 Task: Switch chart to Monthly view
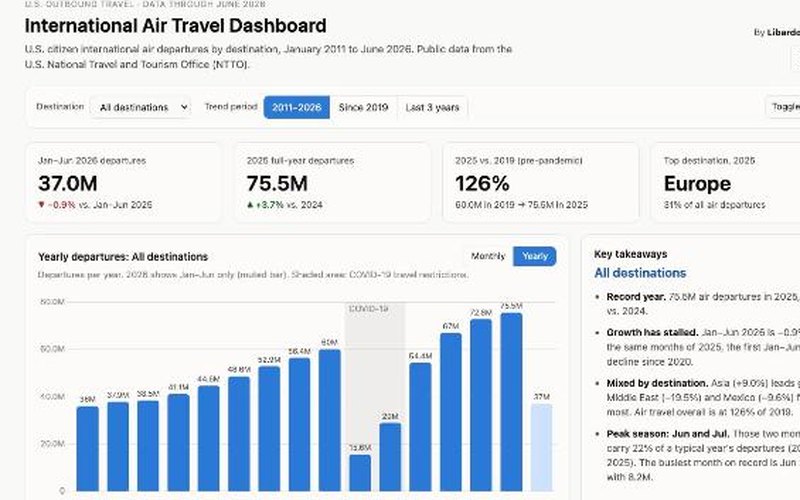488,256
